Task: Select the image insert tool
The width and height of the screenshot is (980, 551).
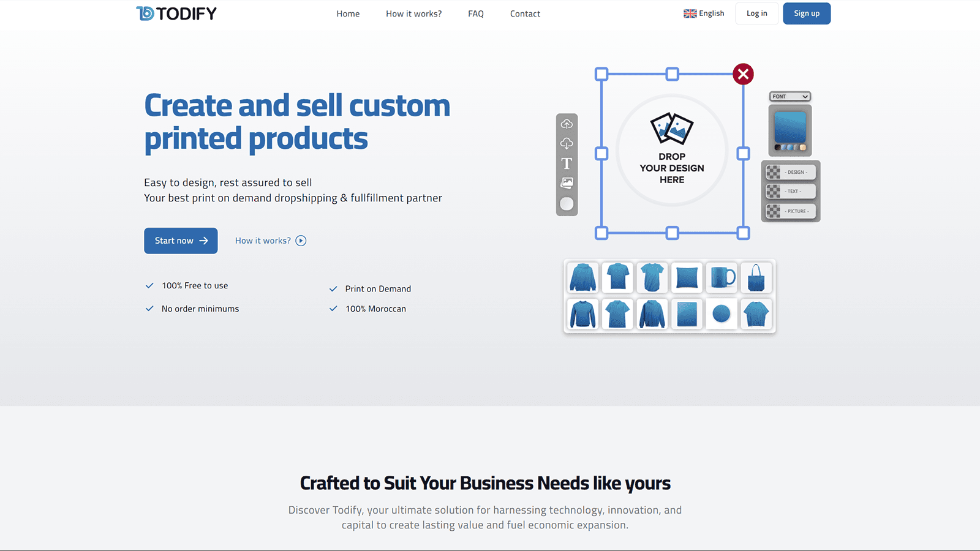Action: tap(567, 182)
